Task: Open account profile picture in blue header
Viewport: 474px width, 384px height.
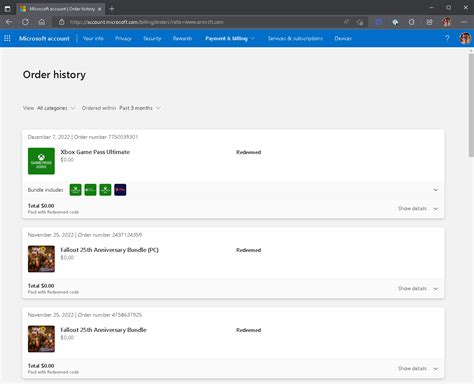Action: point(465,38)
